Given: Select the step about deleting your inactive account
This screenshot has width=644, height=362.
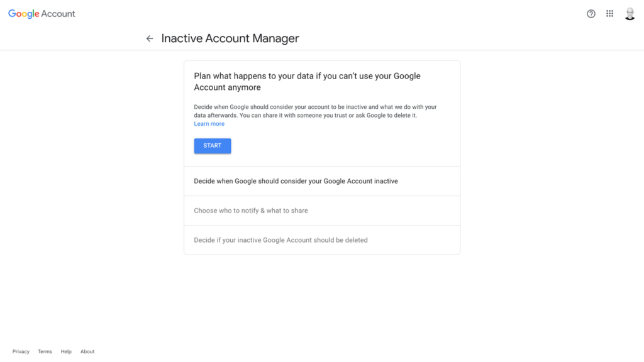Looking at the screenshot, I should tap(280, 239).
